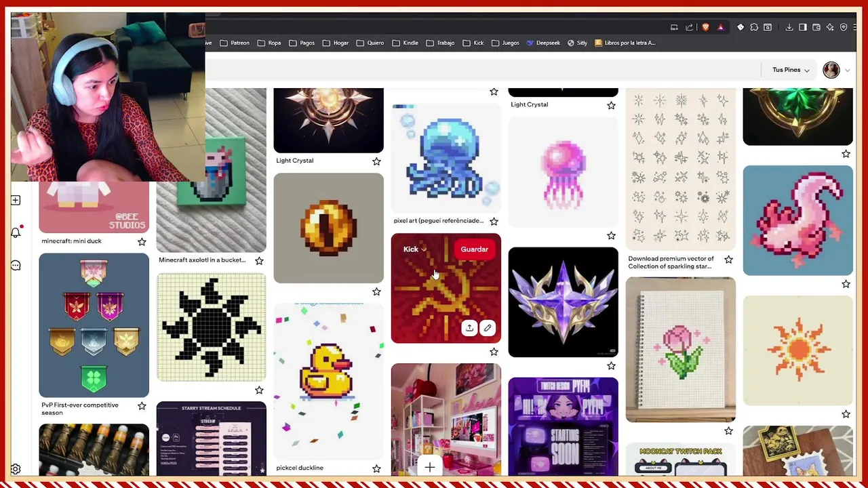
Task: Click the red Guardar button
Action: tap(474, 249)
